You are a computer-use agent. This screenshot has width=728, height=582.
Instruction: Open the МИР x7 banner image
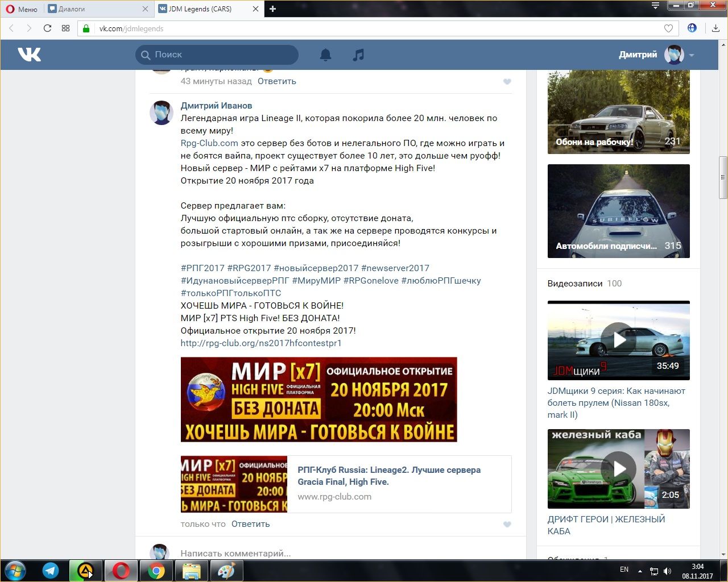(x=319, y=400)
